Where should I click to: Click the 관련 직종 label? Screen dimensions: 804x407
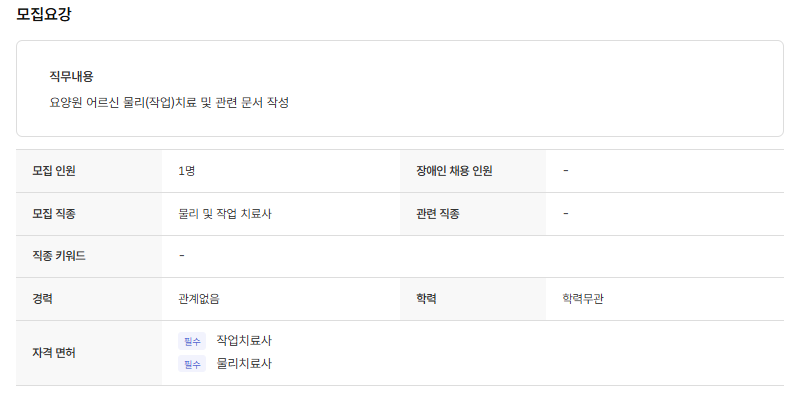[437, 214]
